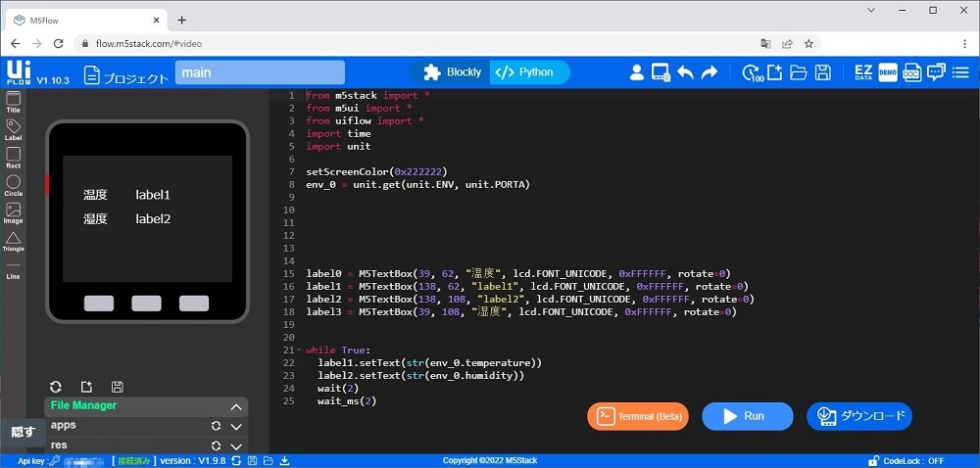Toggle CodeLock in status bar

pyautogui.click(x=906, y=461)
